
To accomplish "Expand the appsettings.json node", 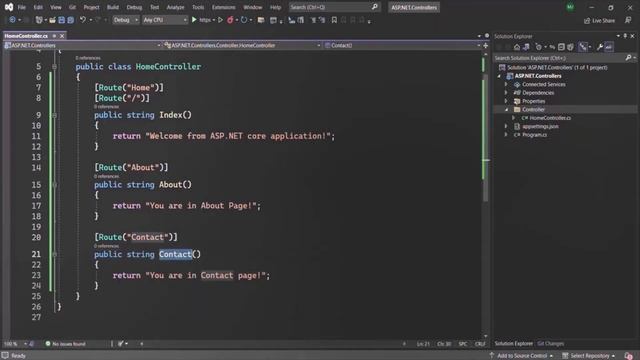I will point(507,126).
